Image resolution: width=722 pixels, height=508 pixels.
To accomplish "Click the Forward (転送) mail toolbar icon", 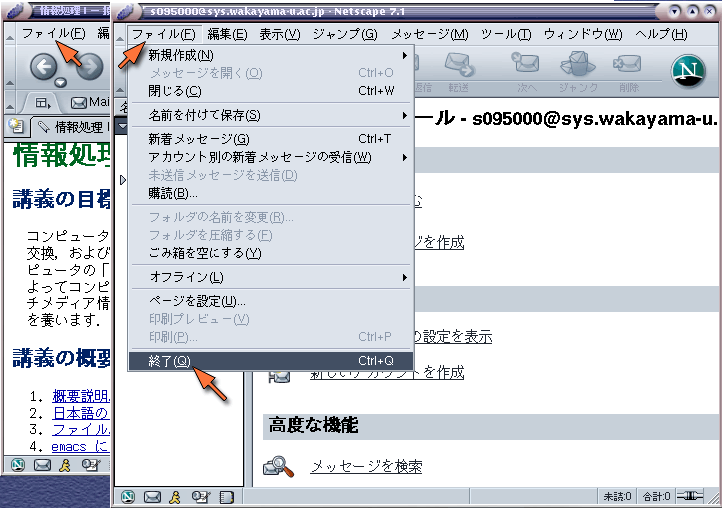I will (460, 65).
